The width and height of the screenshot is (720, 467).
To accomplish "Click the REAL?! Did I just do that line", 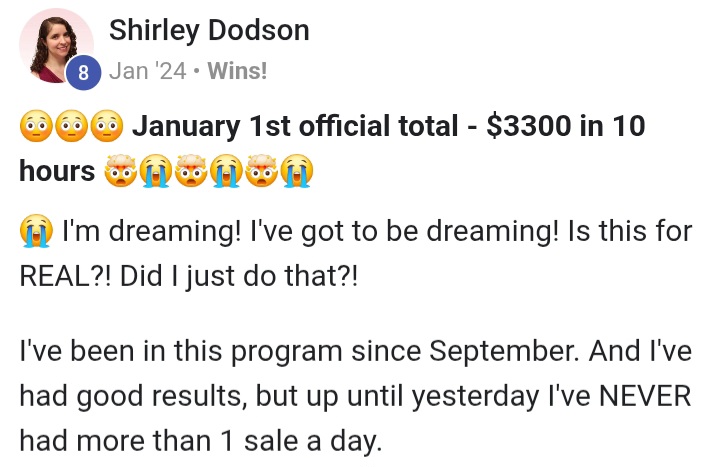I will pos(188,276).
